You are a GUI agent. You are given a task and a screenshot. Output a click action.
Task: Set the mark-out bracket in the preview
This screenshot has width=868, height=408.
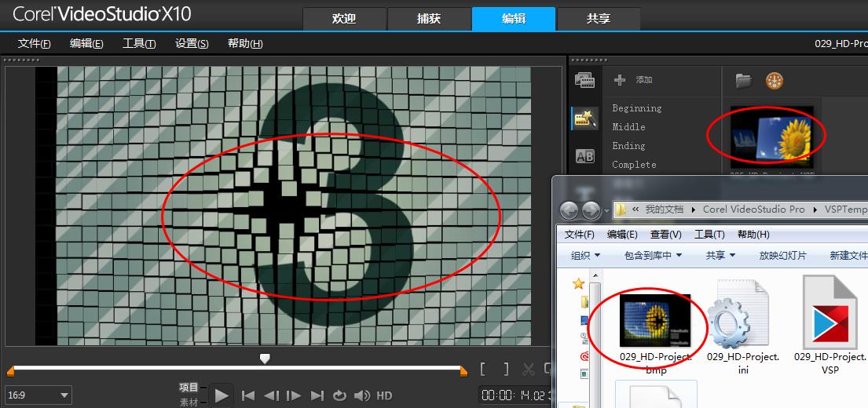[x=506, y=369]
